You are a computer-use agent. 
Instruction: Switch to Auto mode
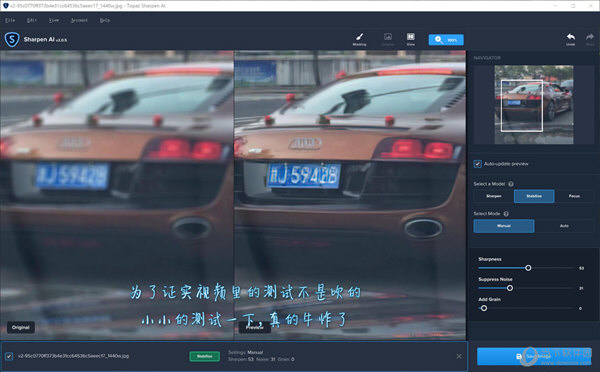click(564, 226)
